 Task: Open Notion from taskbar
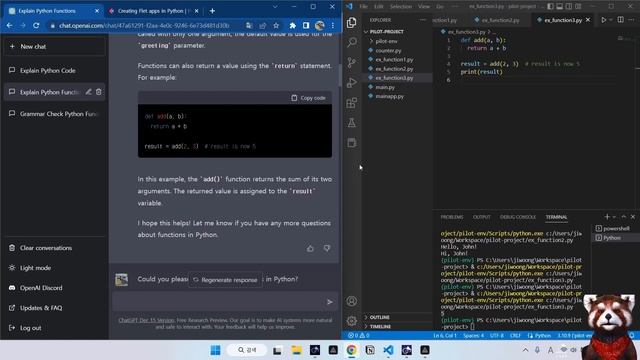[x=370, y=350]
